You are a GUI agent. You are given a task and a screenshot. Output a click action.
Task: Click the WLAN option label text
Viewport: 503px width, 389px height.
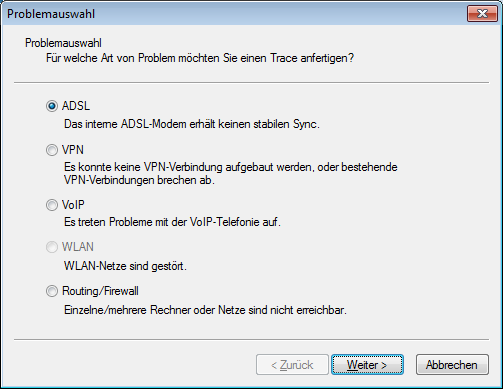[78, 247]
